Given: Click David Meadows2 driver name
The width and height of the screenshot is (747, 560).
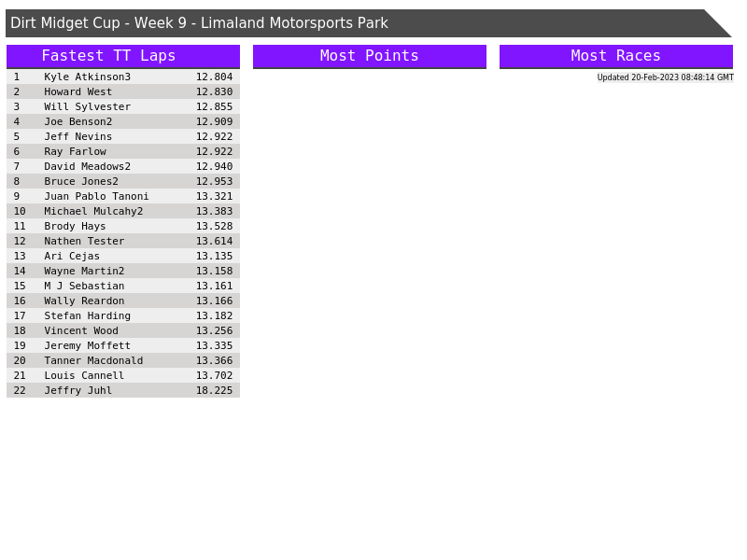Looking at the screenshot, I should point(87,166).
